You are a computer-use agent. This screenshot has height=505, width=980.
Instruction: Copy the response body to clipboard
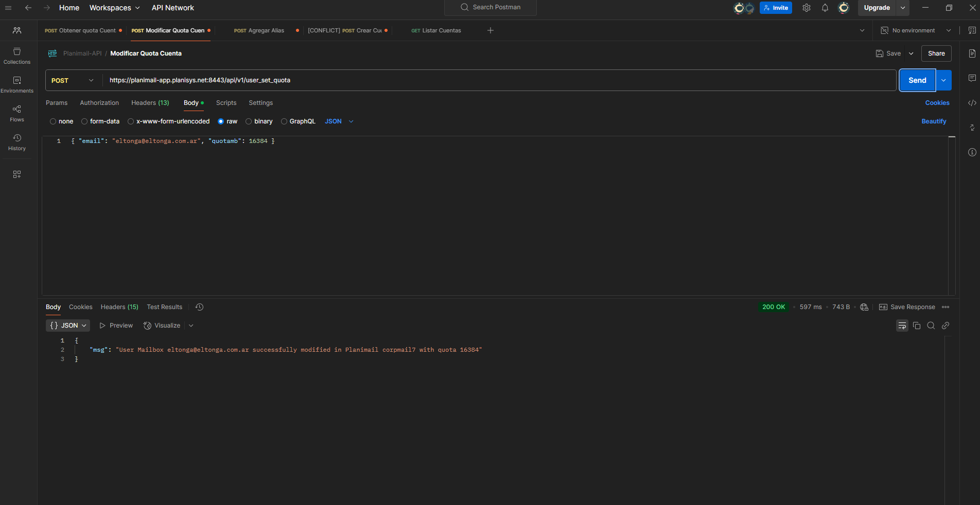(x=917, y=326)
